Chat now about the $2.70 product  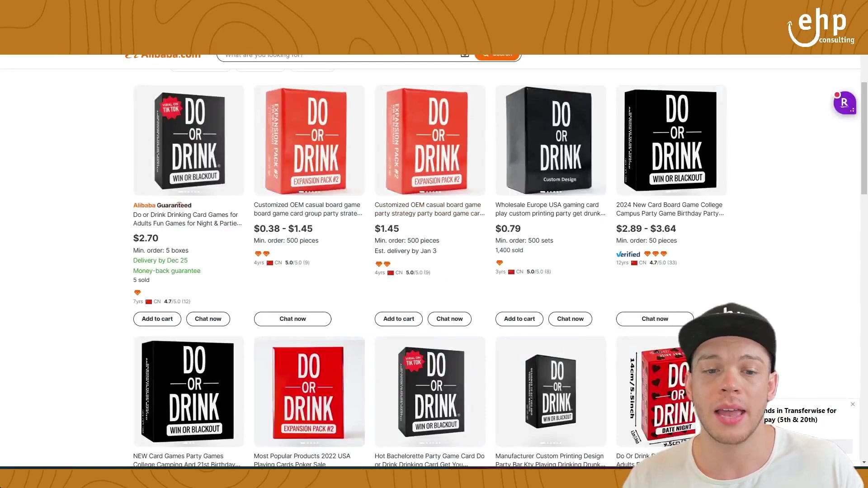(x=208, y=319)
